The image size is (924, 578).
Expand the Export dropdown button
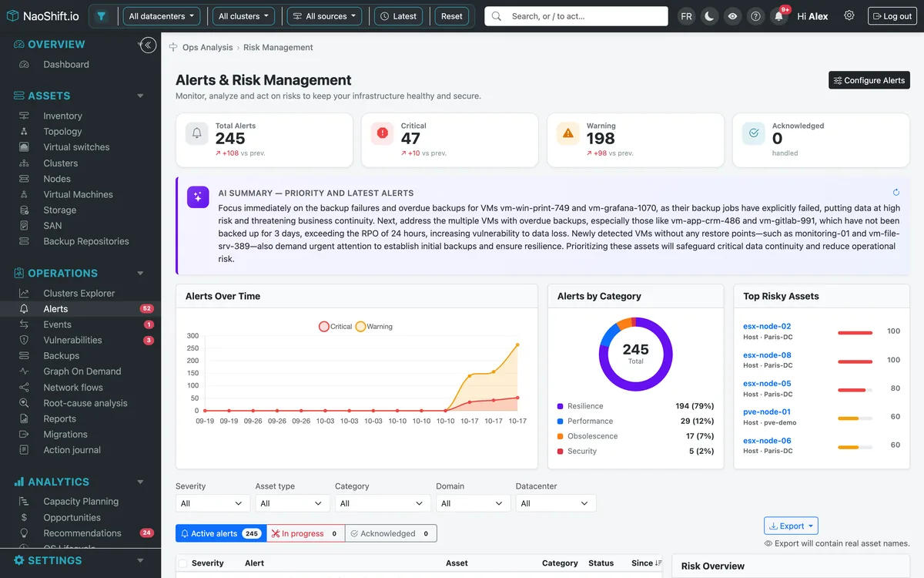click(791, 526)
